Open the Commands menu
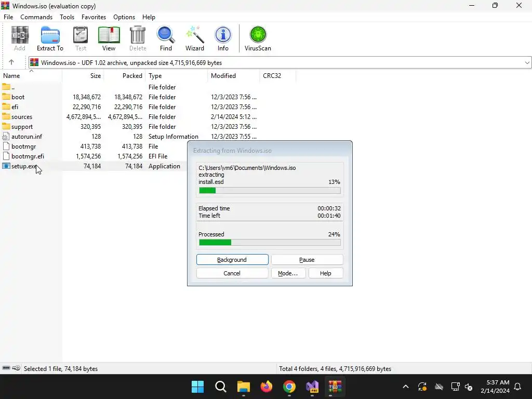 36,17
